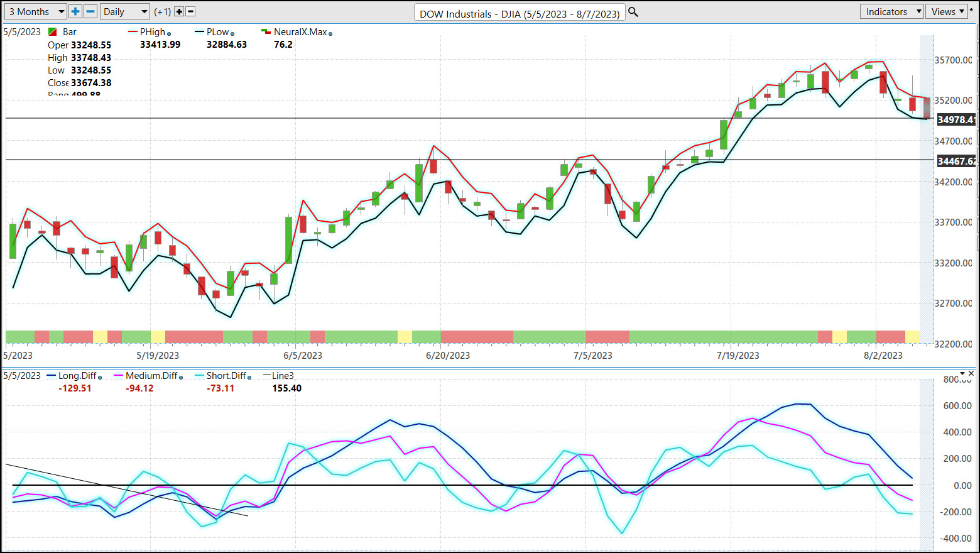Click the 600.00 lower pane axis label
This screenshot has width=980, height=553.
pos(958,406)
